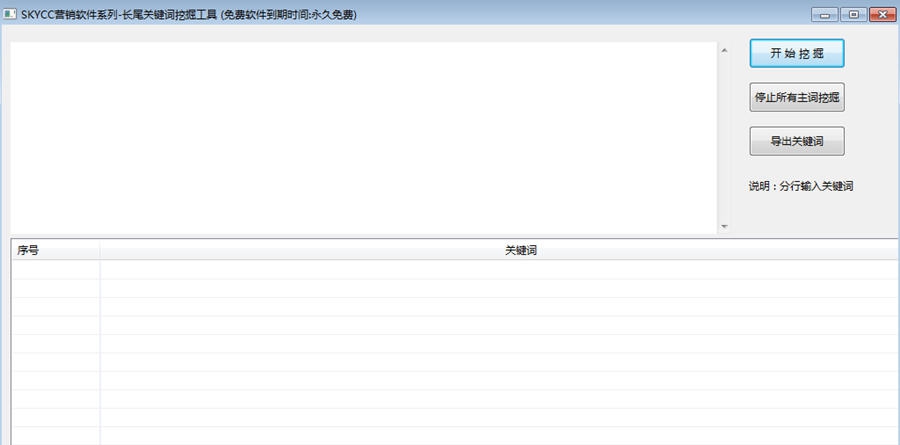Maximize the SKYCC keyword tool window
900x445 pixels.
pyautogui.click(x=854, y=15)
